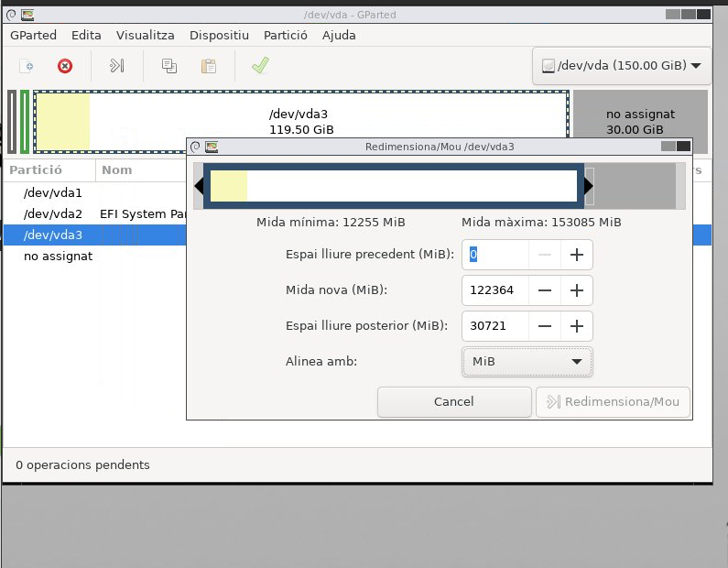This screenshot has height=568, width=728.
Task: Click the right resize arrow handle
Action: (589, 186)
